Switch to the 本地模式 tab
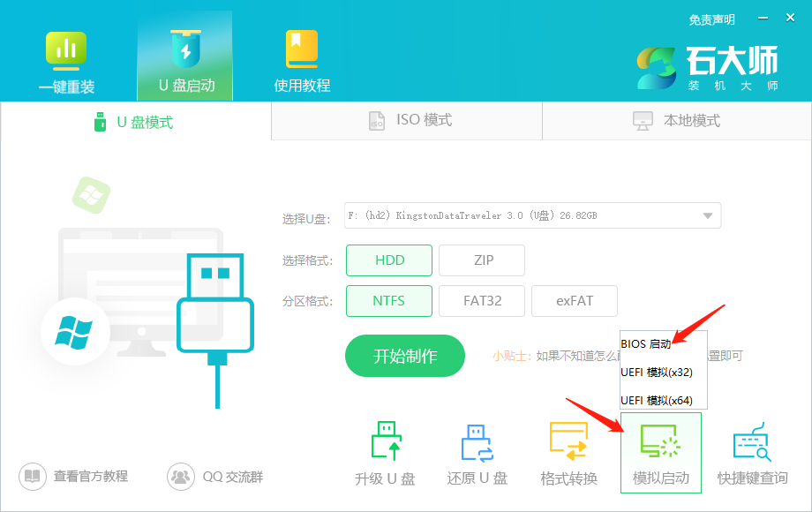The width and height of the screenshot is (812, 512). click(x=676, y=121)
